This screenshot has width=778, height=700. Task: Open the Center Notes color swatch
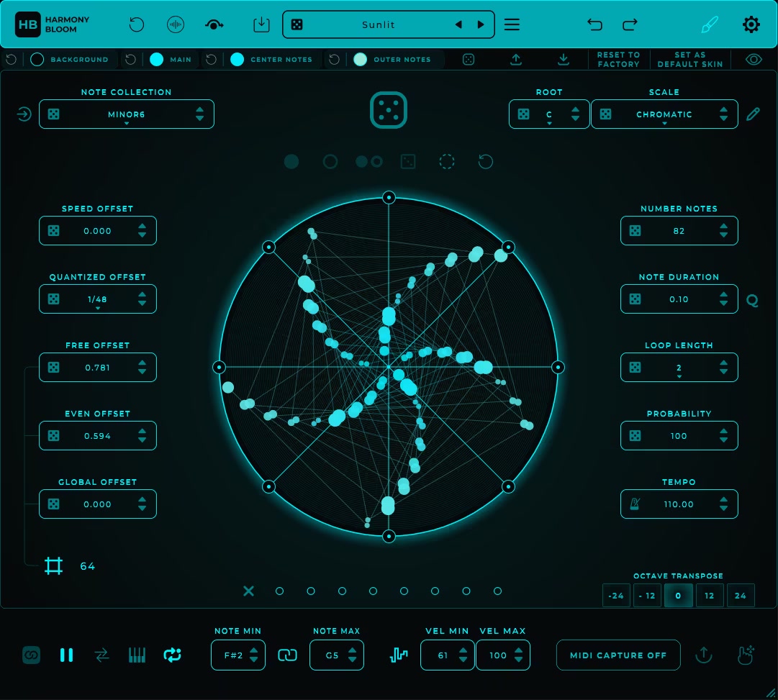point(237,60)
